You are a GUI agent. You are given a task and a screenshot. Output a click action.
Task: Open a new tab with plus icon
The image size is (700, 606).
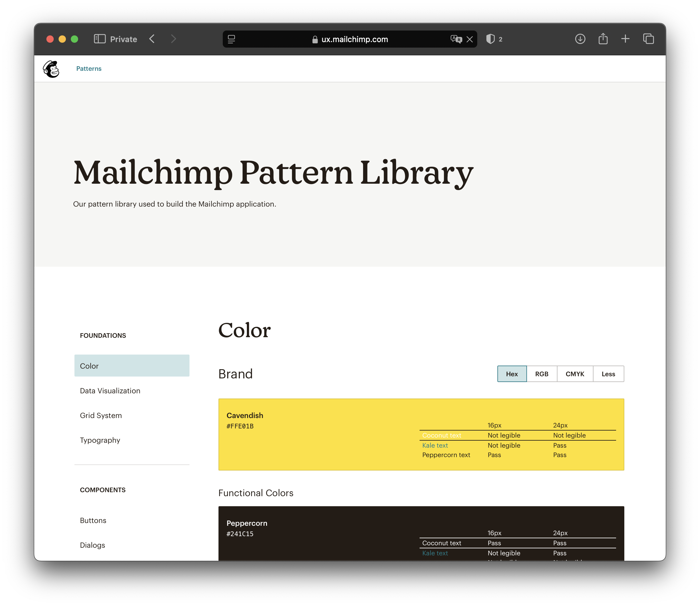(625, 39)
